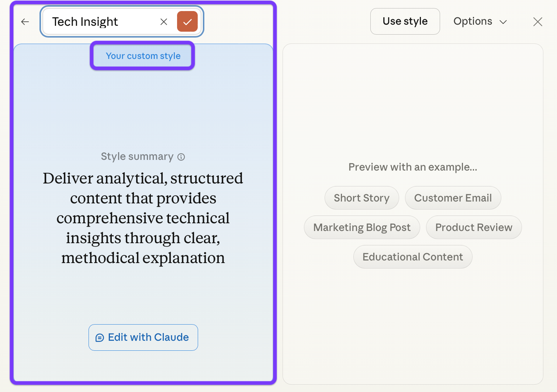Choose the Customer Email preview example

[453, 198]
